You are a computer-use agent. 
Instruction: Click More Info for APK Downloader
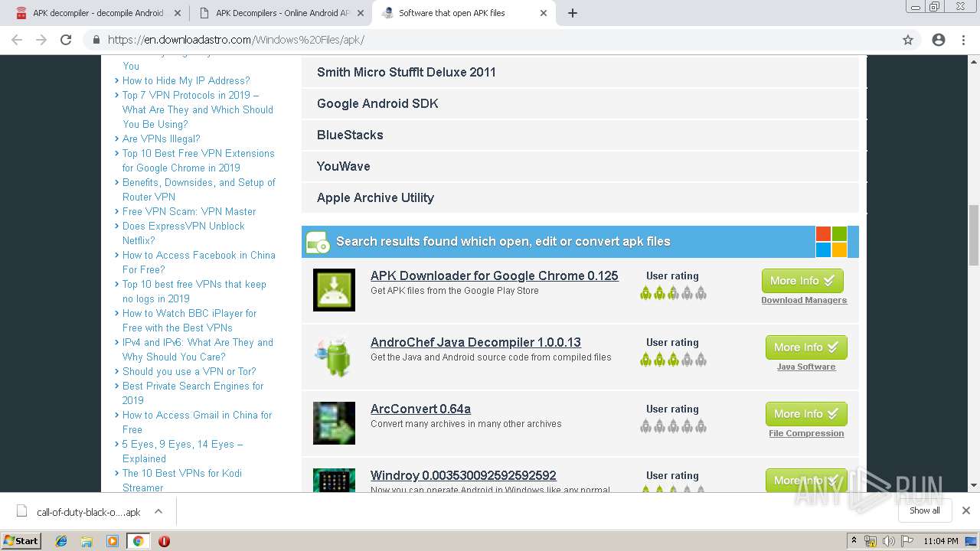802,281
